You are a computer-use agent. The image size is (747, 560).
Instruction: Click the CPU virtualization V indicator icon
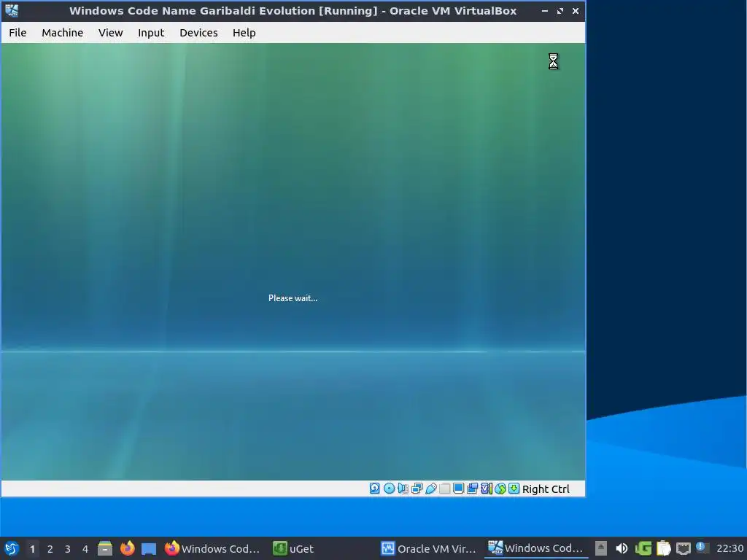[487, 489]
